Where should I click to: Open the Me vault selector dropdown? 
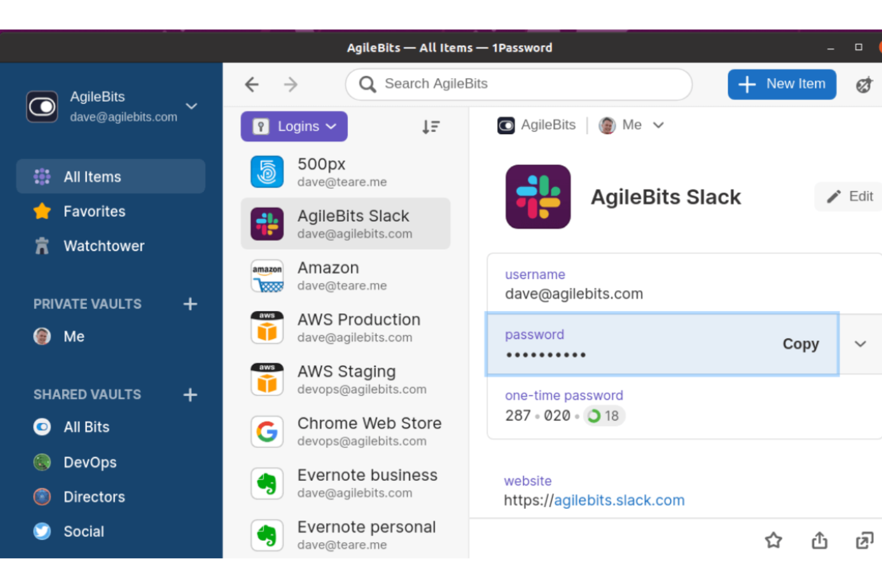[632, 125]
